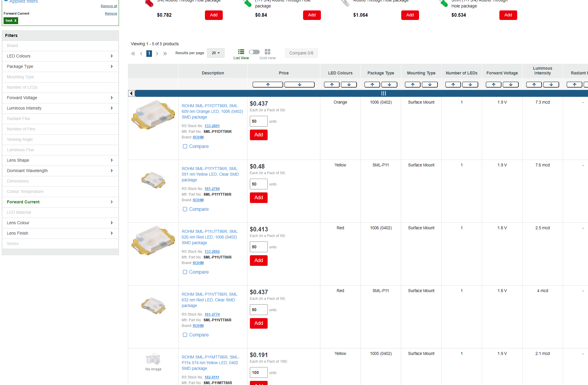Sort LED Colours ascending
588x385 pixels.
pyautogui.click(x=332, y=85)
